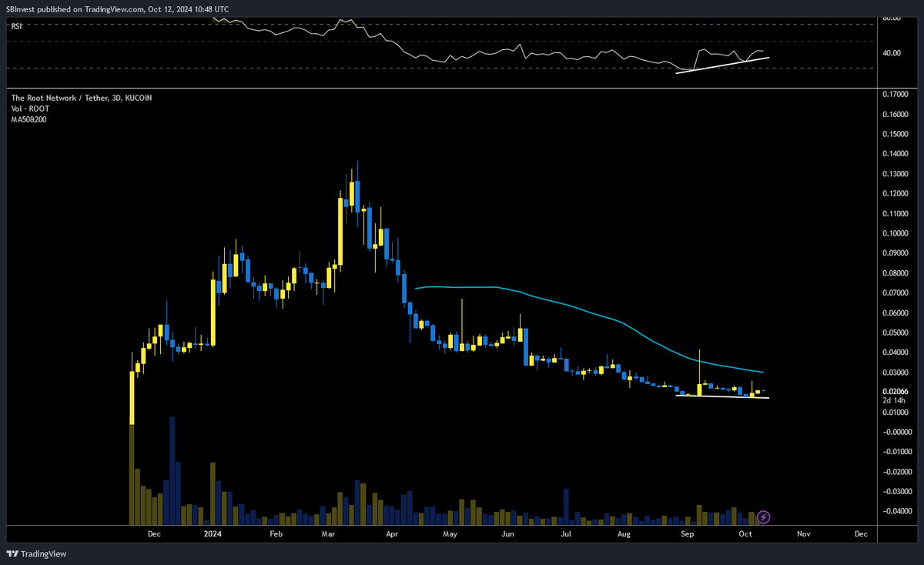Click the Feb label on time axis
Viewport: 924px width, 565px height.
pyautogui.click(x=276, y=533)
